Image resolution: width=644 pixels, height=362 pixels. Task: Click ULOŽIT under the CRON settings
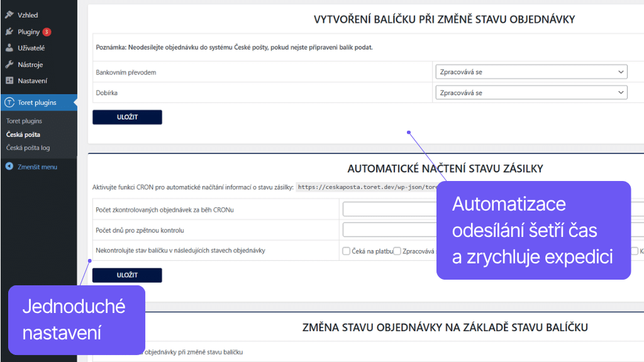click(127, 275)
